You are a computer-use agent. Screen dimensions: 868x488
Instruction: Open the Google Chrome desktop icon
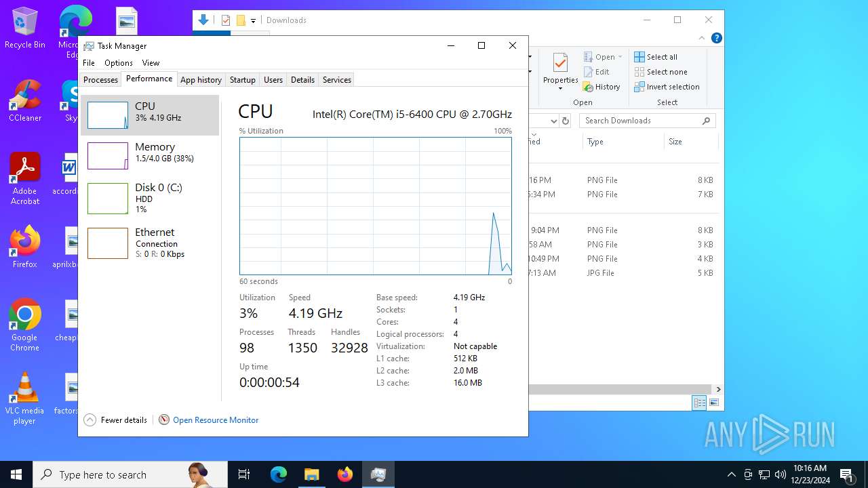coord(25,325)
